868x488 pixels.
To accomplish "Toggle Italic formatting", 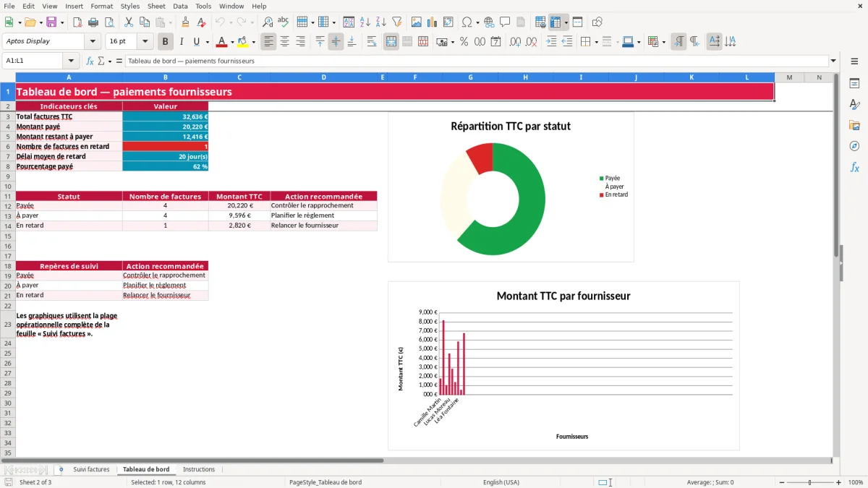I will click(182, 42).
